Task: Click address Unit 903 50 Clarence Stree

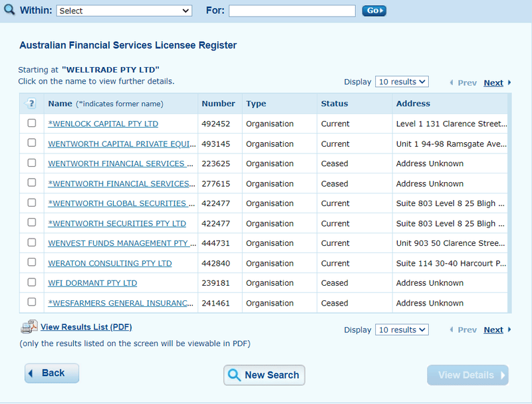Action: pos(450,243)
